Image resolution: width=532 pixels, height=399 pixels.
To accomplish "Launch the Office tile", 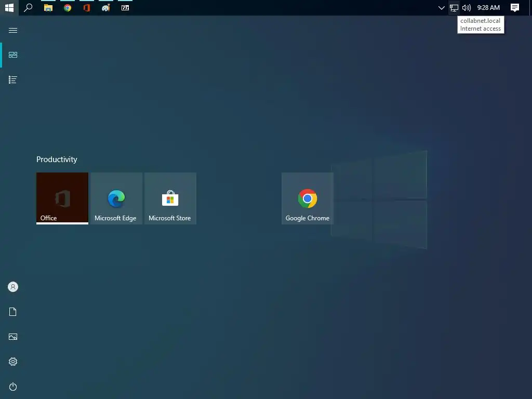I will [62, 198].
